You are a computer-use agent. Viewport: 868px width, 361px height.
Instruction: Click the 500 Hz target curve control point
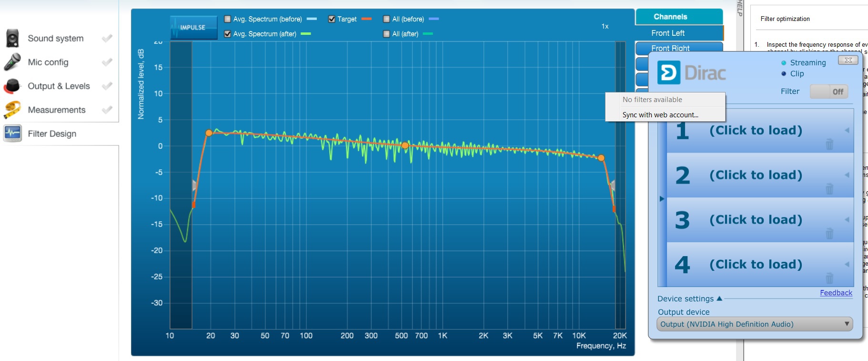(x=405, y=145)
